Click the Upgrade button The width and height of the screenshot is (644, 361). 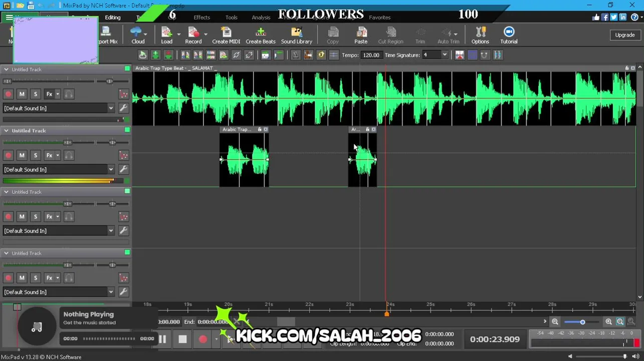(x=624, y=35)
